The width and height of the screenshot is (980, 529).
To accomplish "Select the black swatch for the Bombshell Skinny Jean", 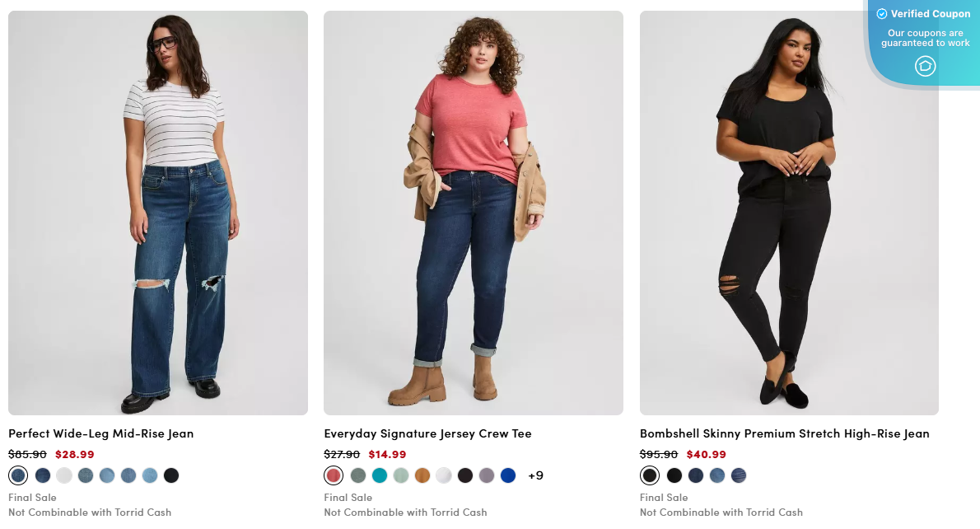I will click(x=650, y=475).
